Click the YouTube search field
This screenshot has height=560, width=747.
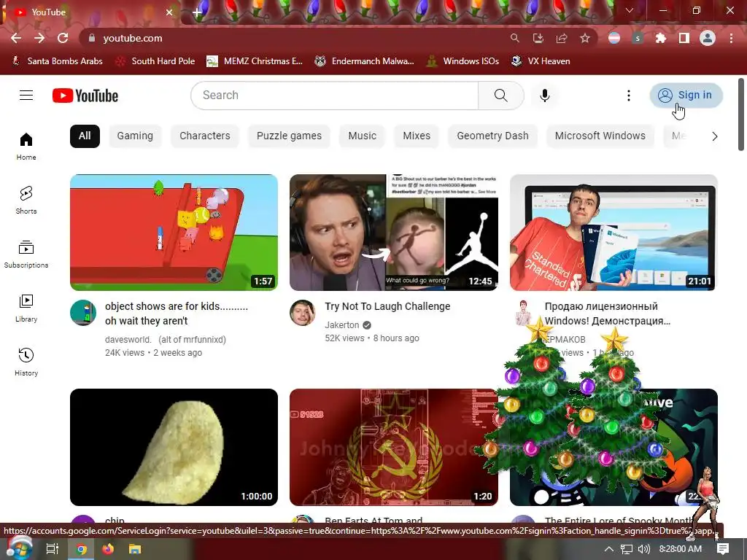[x=334, y=96]
